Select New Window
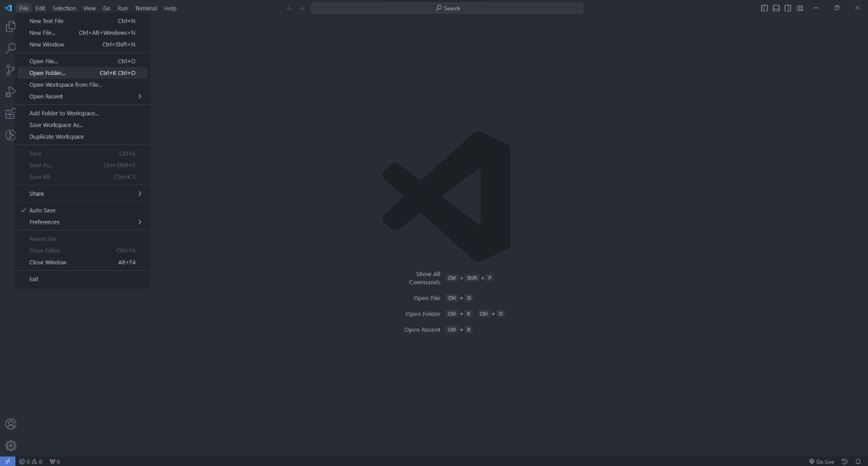The width and height of the screenshot is (868, 466). click(82, 45)
